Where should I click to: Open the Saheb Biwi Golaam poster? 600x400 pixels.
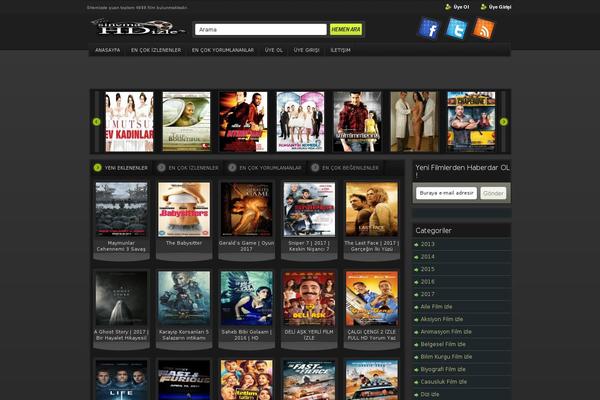pos(246,299)
